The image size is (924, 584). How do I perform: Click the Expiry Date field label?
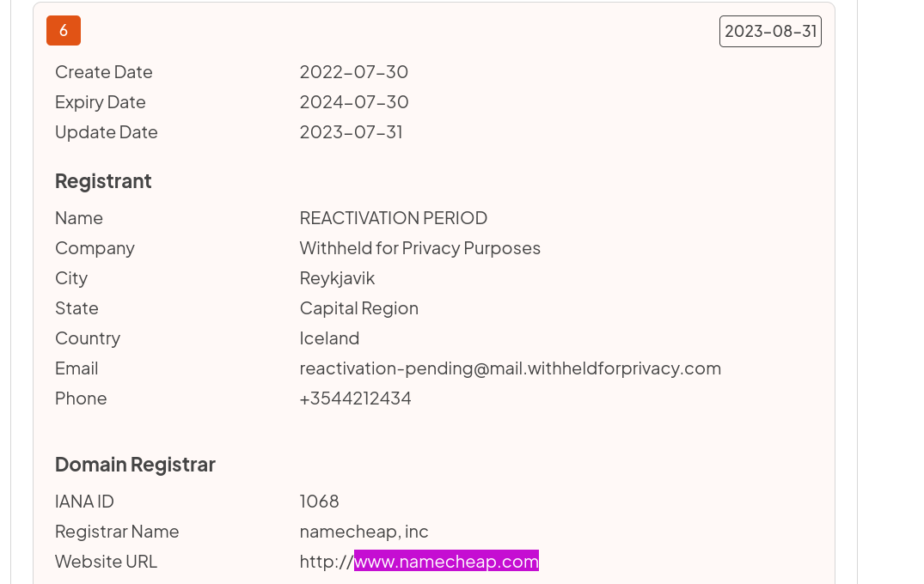[x=100, y=102]
